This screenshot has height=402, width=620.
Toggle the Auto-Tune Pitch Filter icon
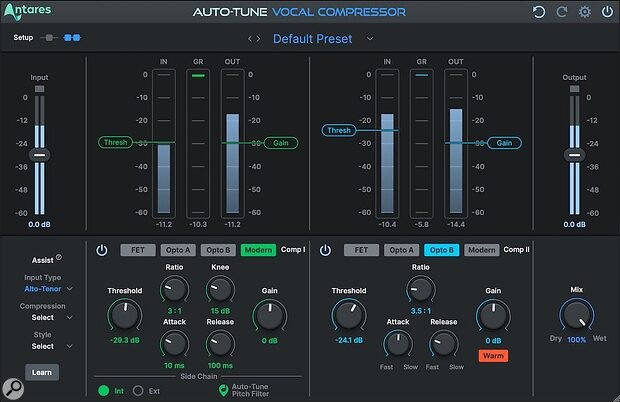pyautogui.click(x=223, y=391)
